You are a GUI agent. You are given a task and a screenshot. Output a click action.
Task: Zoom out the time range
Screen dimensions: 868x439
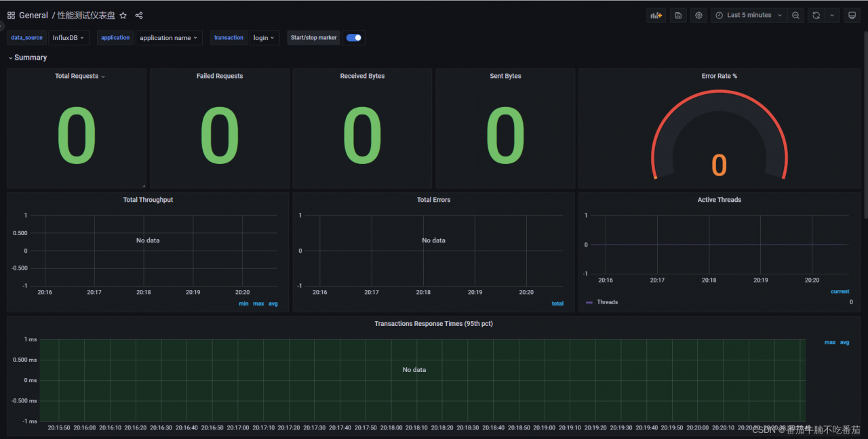(x=795, y=16)
